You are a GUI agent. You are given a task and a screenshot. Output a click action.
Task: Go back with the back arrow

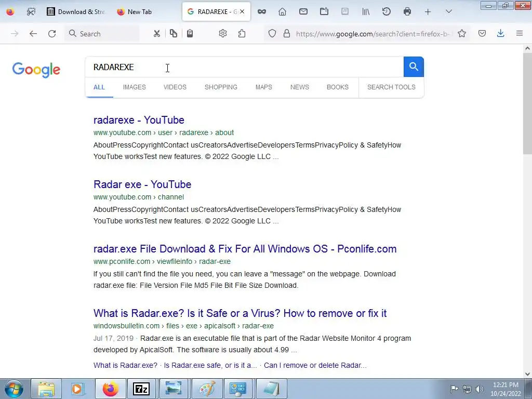click(33, 33)
